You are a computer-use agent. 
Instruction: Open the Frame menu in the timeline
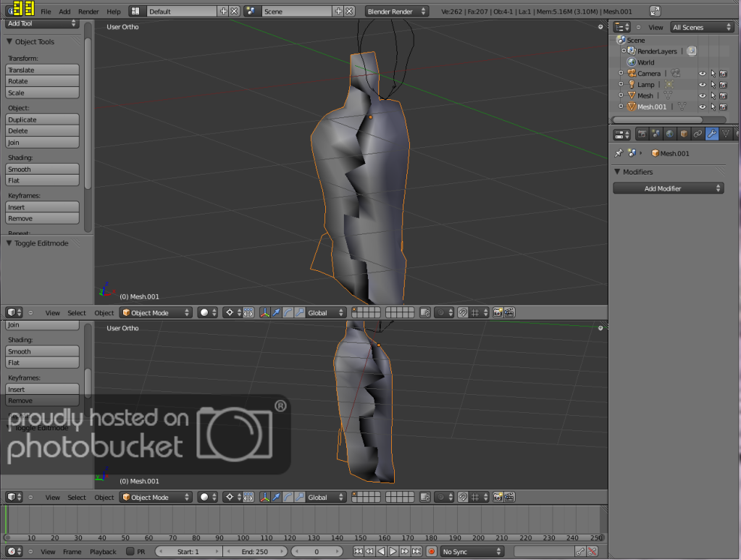(x=72, y=551)
